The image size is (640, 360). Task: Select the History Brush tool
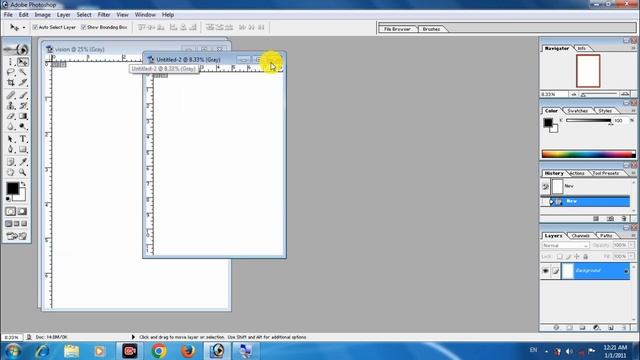[x=23, y=106]
